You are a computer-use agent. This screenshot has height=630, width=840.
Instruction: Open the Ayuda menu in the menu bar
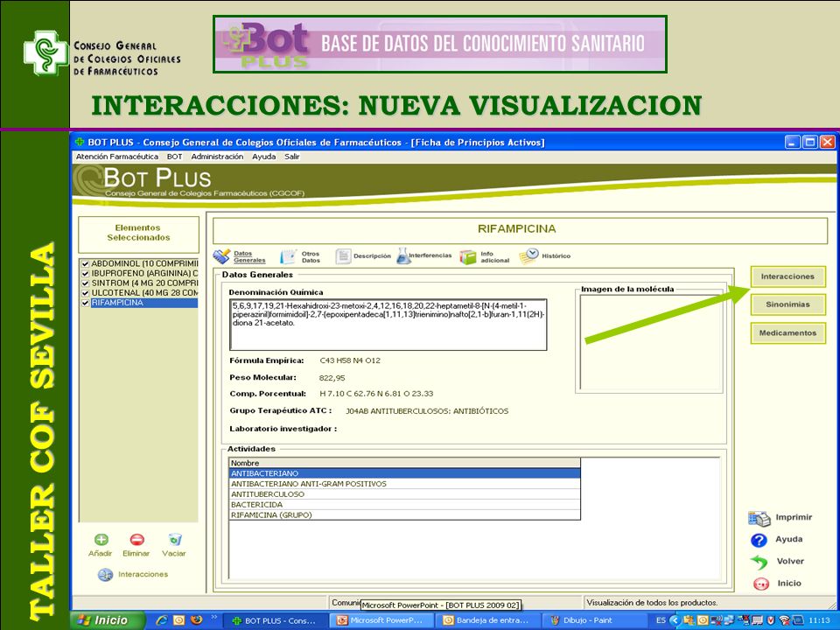pos(264,157)
